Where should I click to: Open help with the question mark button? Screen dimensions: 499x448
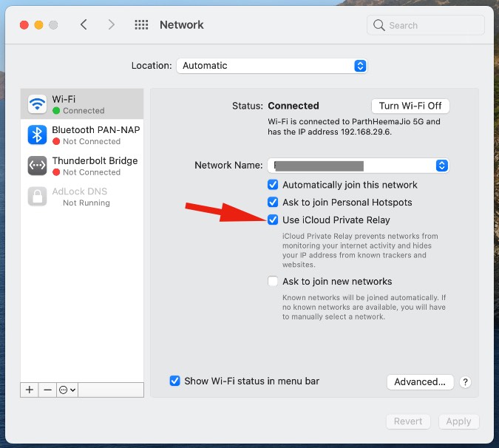[x=465, y=382]
